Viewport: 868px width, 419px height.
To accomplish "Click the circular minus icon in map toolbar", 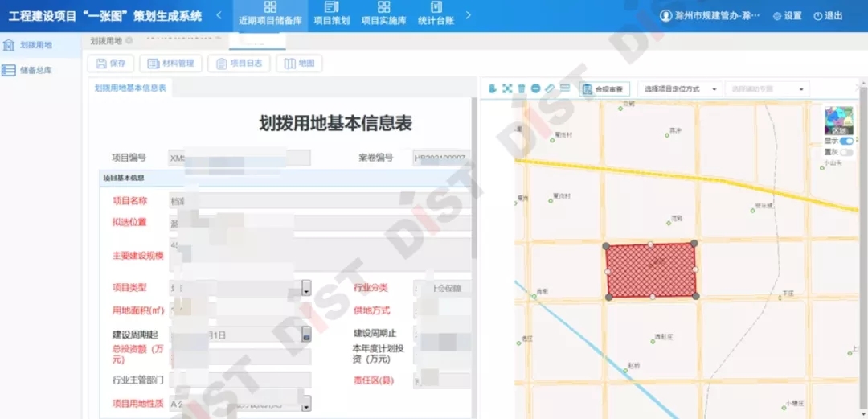I will click(x=535, y=88).
